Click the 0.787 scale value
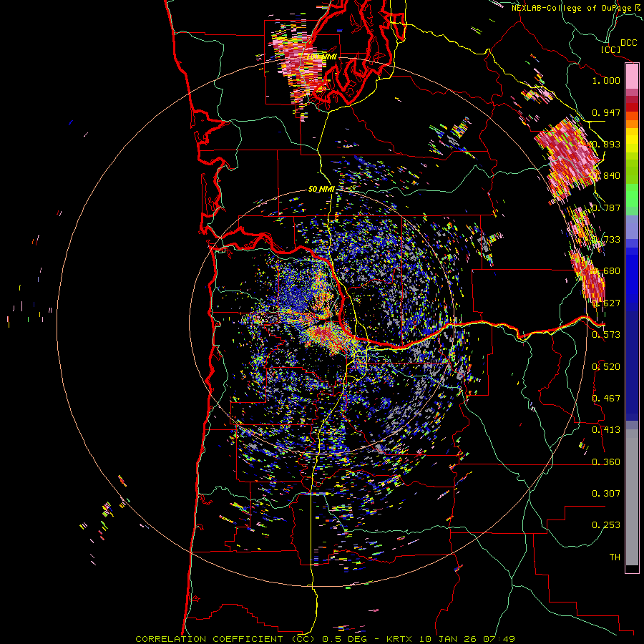Screen dimensions: 644x644 [x=606, y=208]
